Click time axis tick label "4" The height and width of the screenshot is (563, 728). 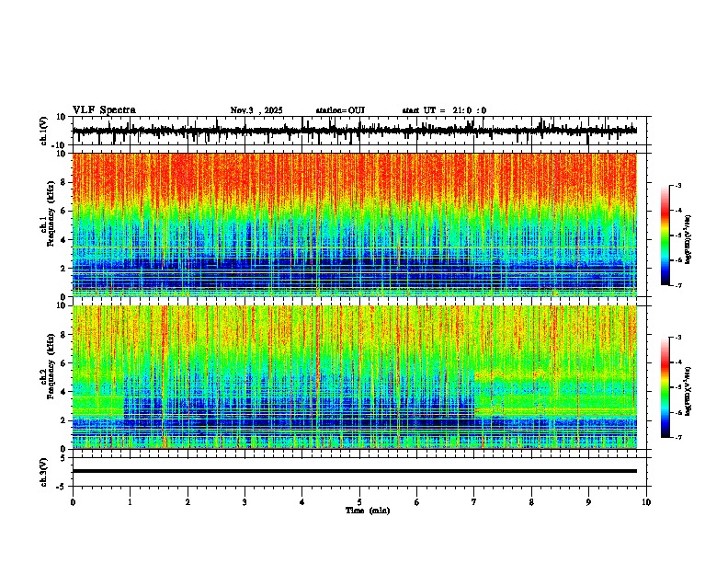(302, 502)
